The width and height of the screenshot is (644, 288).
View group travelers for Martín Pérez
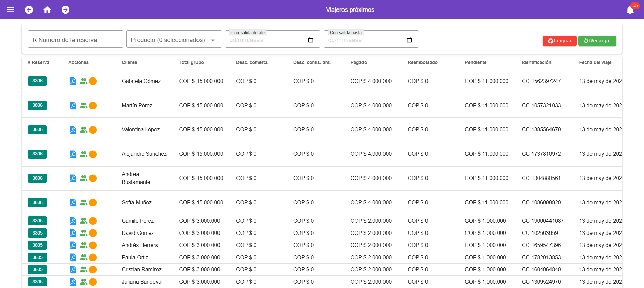pyautogui.click(x=83, y=106)
